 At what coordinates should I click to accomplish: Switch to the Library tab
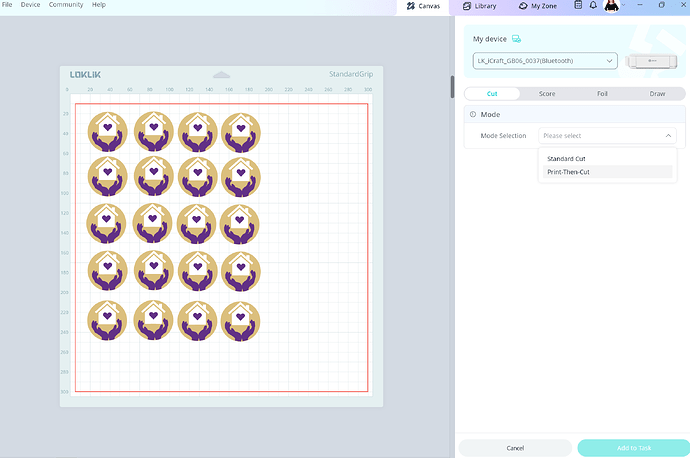tap(479, 6)
